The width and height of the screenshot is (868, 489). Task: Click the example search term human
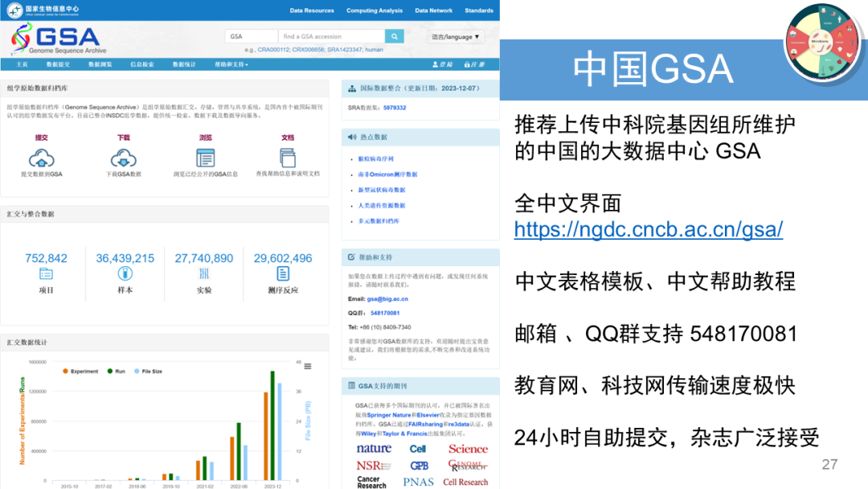(x=374, y=50)
